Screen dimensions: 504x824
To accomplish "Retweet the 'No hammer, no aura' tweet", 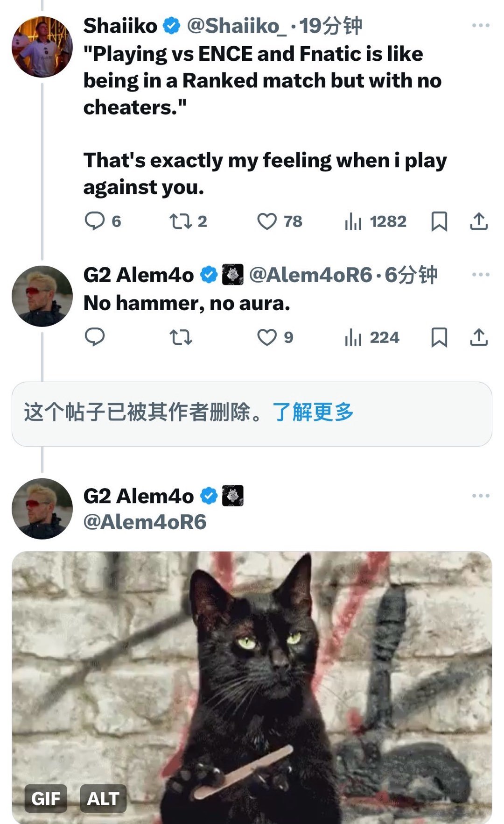I will pyautogui.click(x=181, y=337).
